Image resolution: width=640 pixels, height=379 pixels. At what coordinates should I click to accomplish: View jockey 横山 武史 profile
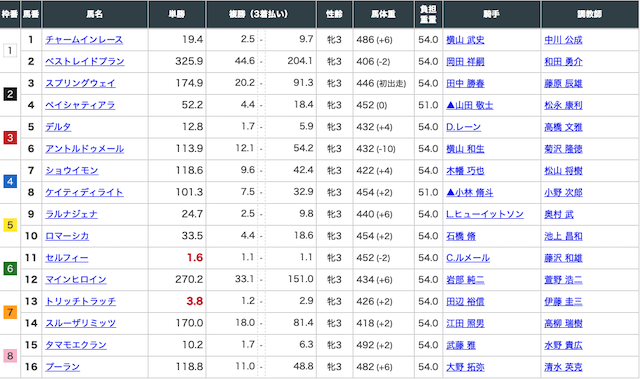tap(465, 40)
